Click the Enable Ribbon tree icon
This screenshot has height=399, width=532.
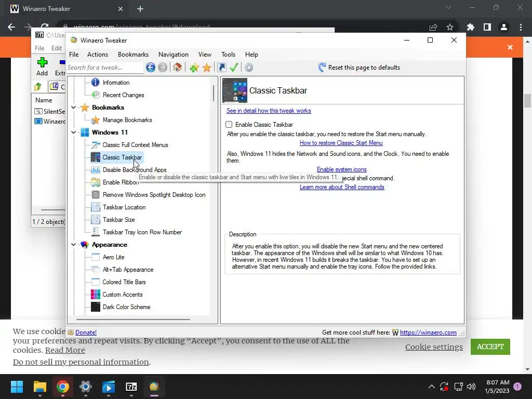coord(96,182)
